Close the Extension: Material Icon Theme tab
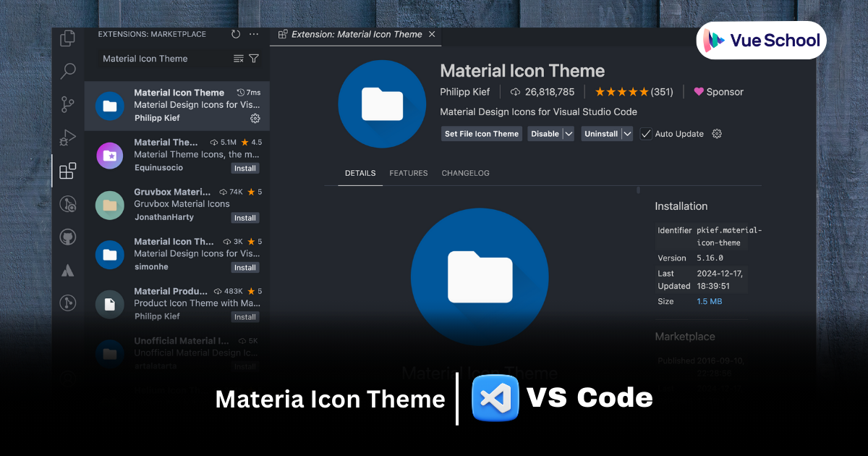Screen dimensions: 868x456 click(x=432, y=34)
